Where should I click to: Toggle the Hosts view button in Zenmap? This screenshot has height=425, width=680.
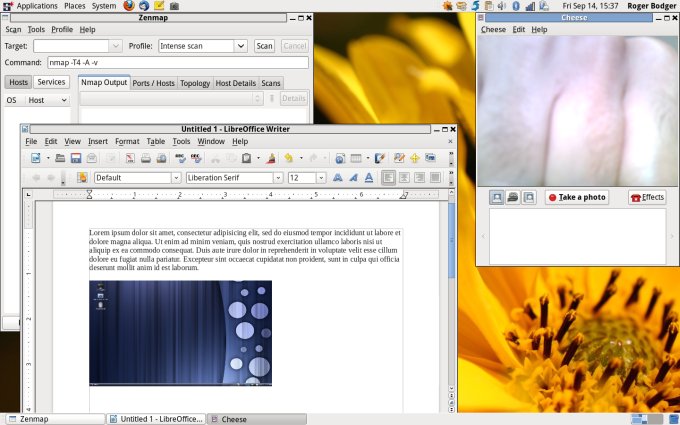[18, 82]
